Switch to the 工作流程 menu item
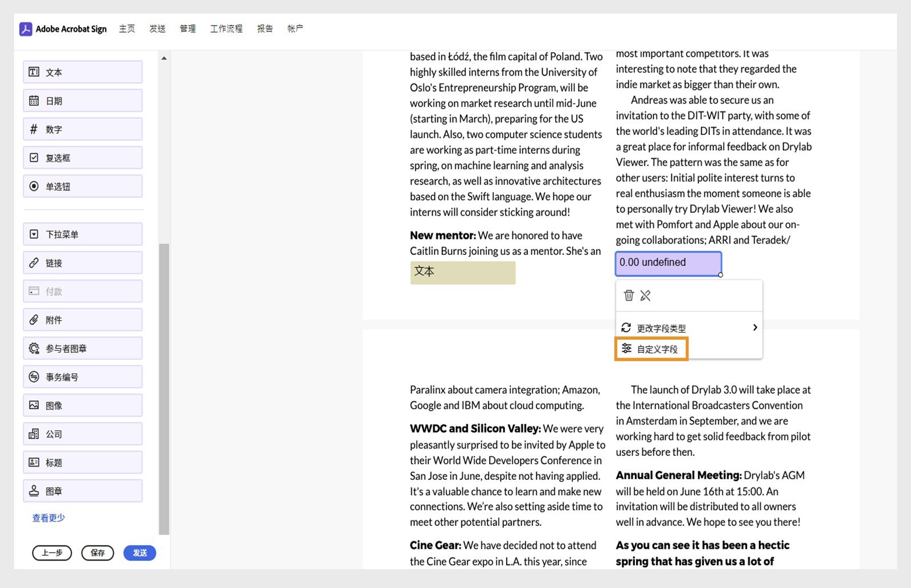 [x=226, y=28]
